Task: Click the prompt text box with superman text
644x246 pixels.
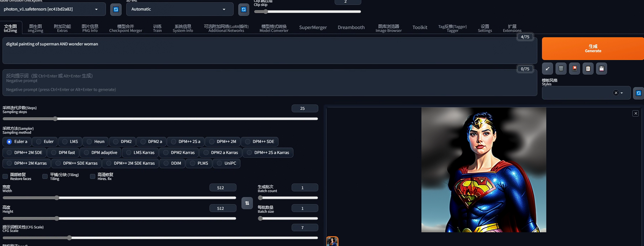Action: point(269,51)
